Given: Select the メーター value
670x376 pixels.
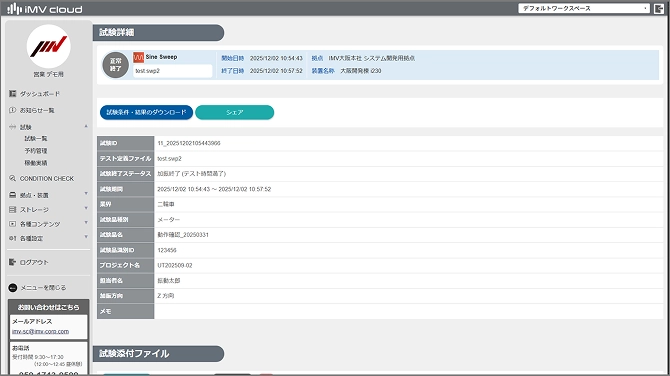Looking at the screenshot, I should click(x=168, y=220).
